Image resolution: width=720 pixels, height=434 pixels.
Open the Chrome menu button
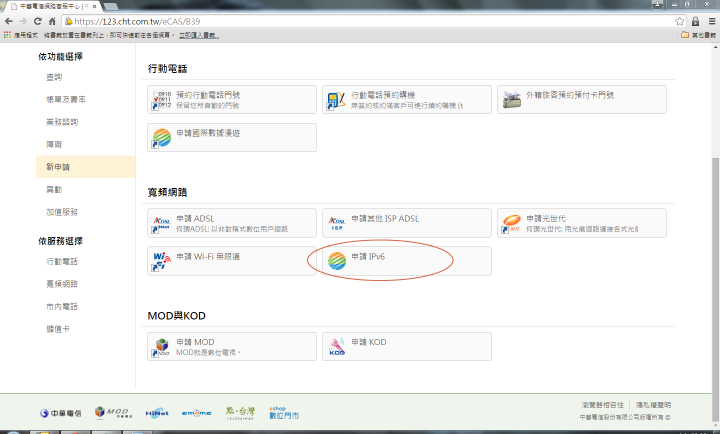click(x=712, y=21)
